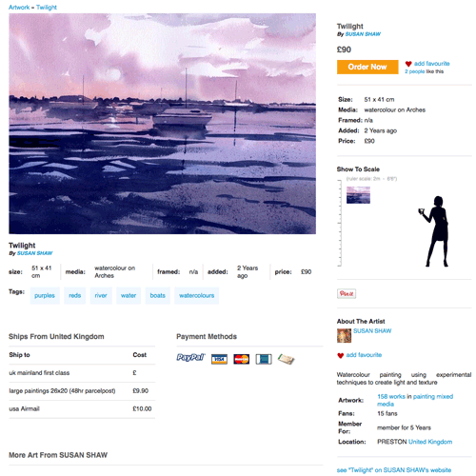Image resolution: width=476 pixels, height=476 pixels.
Task: Click small Twilight thumbnail in Show To Scale
Action: pyautogui.click(x=358, y=195)
